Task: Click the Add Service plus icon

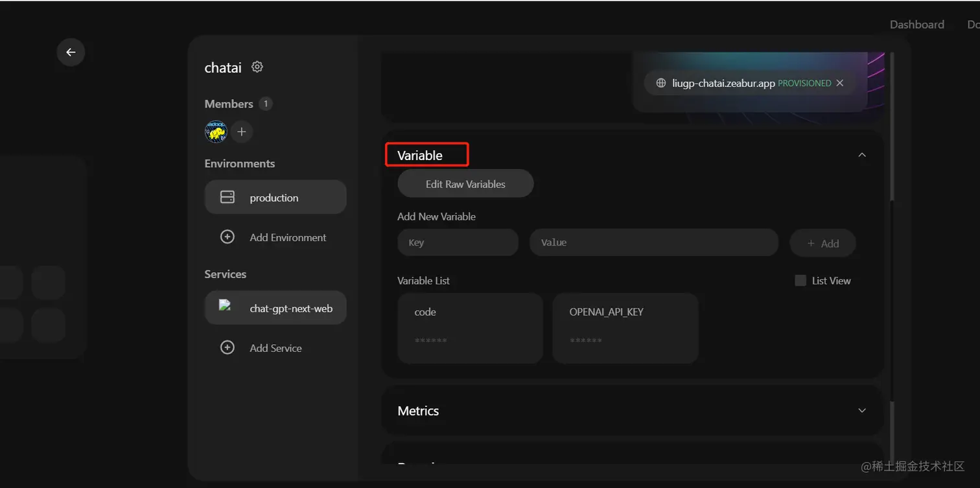Action: [x=227, y=347]
